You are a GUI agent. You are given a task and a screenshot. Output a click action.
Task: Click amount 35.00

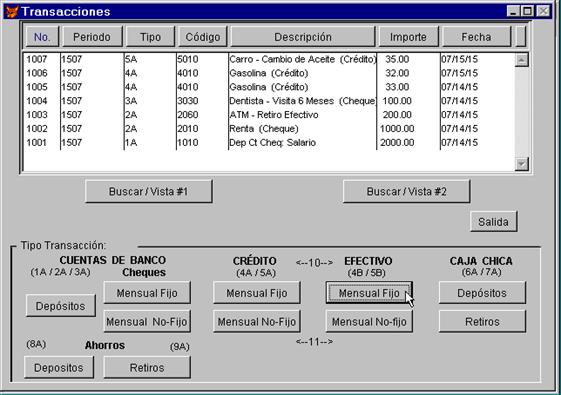click(397, 59)
